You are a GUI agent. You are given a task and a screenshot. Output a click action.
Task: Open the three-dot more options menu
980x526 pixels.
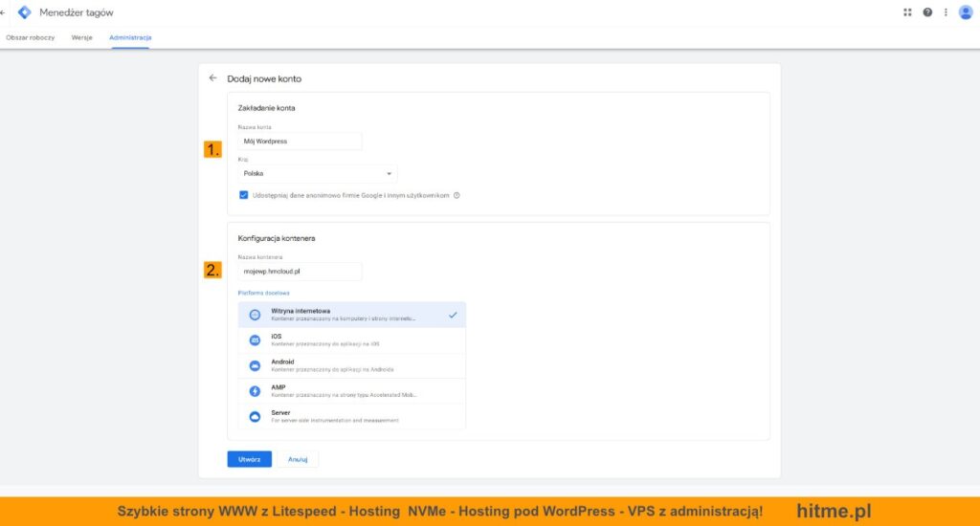tap(946, 12)
